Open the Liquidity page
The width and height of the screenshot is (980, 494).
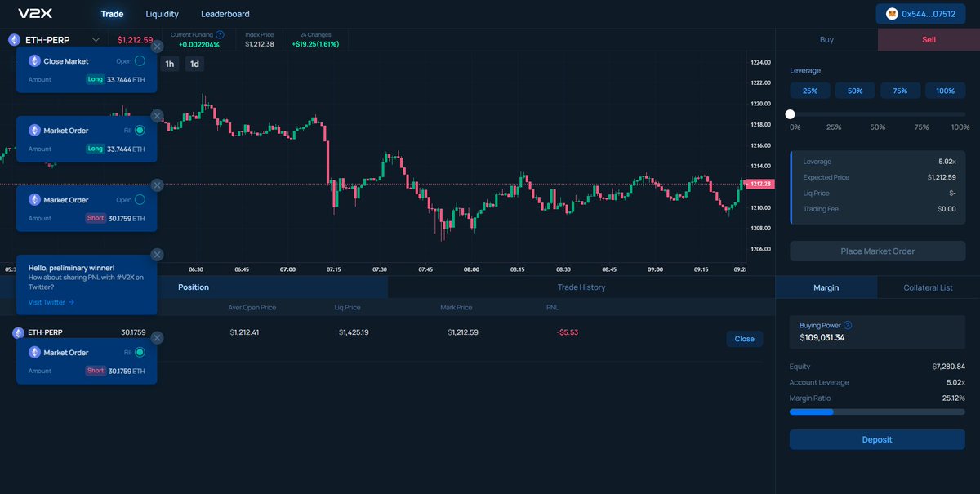[162, 14]
